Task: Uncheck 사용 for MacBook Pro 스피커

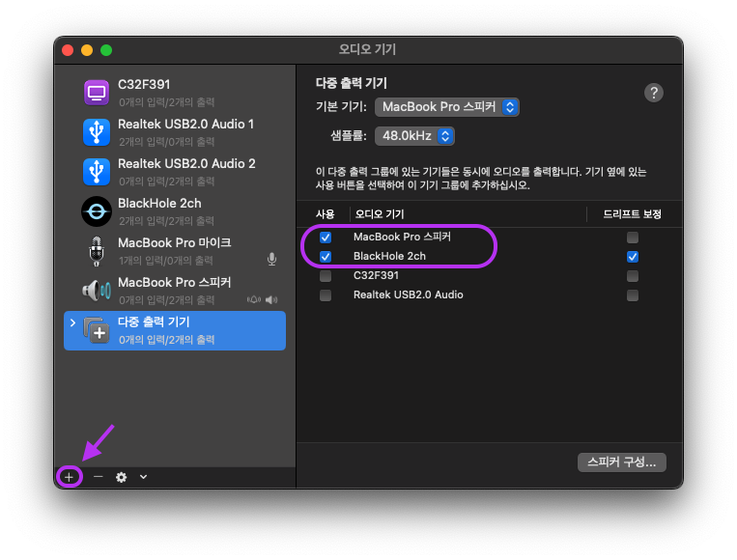Action: click(x=326, y=238)
